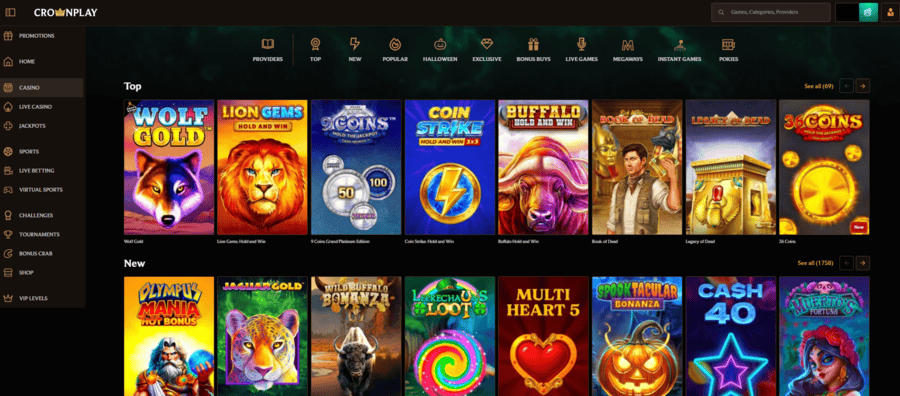
Task: Open Buffalo Hold and Win thumbnail
Action: coord(543,167)
